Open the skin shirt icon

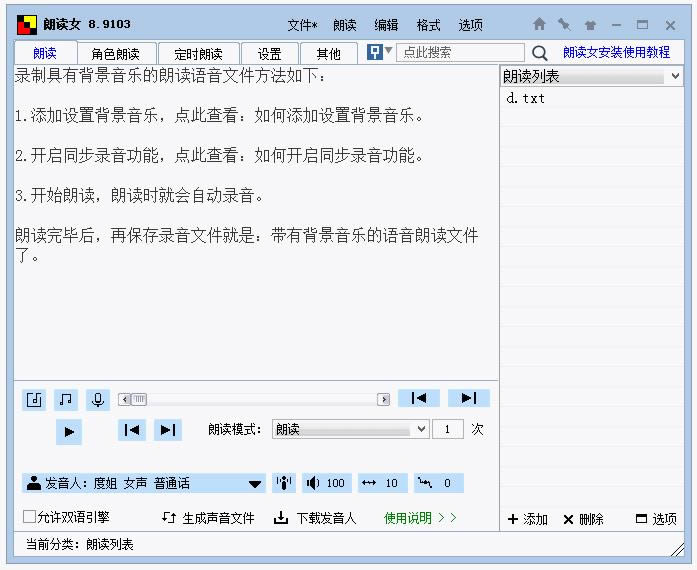pyautogui.click(x=590, y=25)
